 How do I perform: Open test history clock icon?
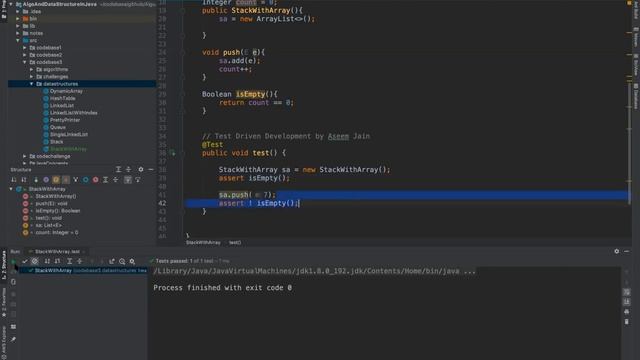(122, 261)
